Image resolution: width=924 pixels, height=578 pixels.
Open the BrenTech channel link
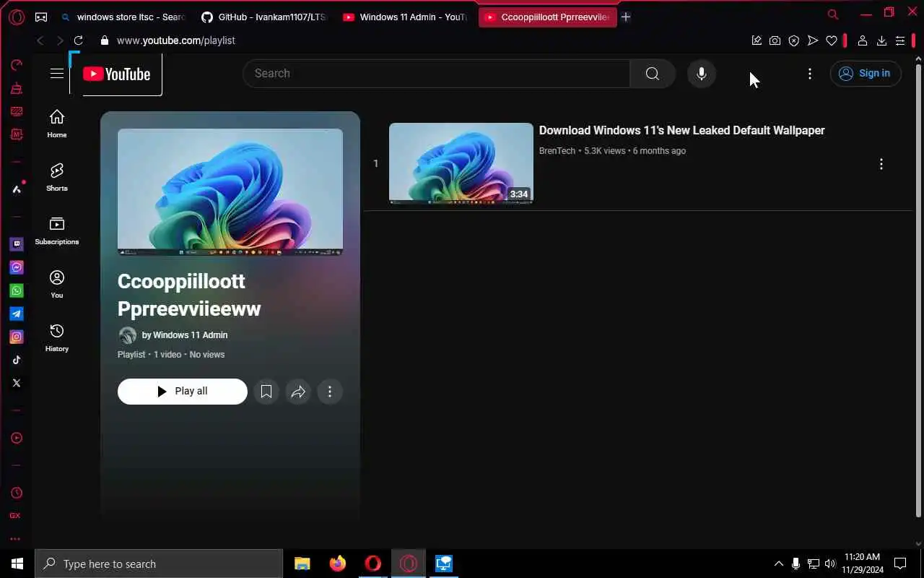(x=557, y=151)
